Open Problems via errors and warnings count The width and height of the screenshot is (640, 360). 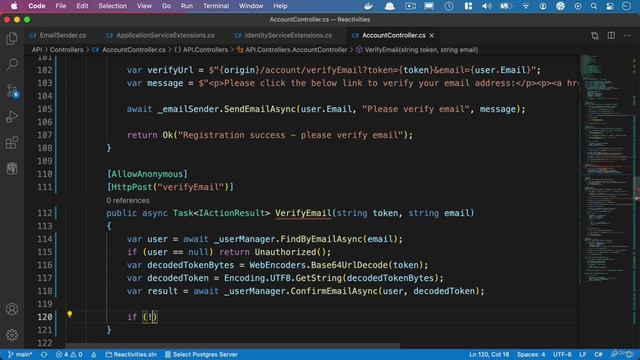(69, 354)
